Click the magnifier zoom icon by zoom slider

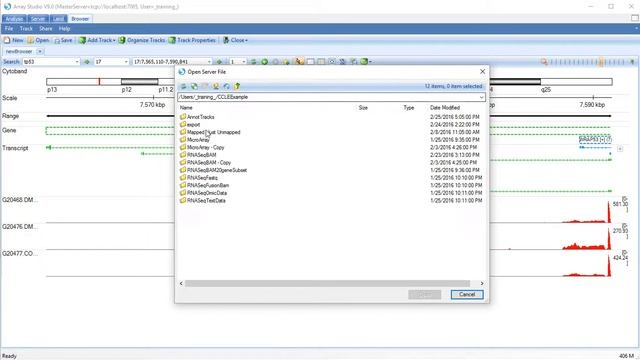[x=544, y=62]
